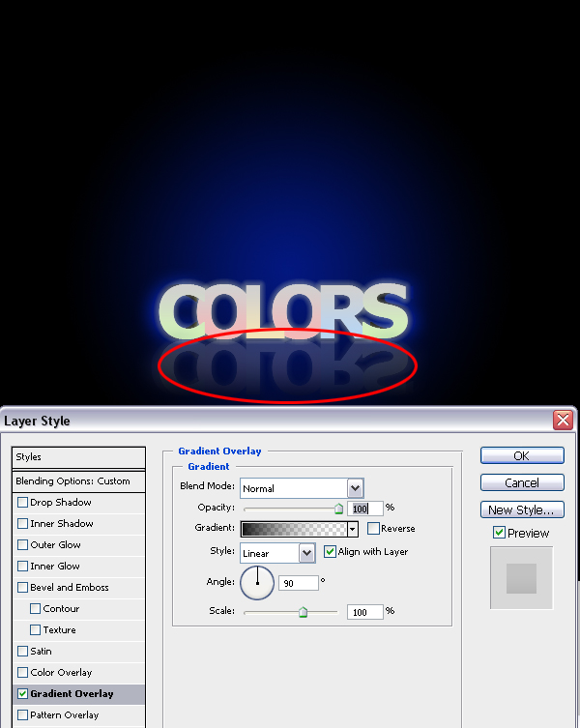
Task: Click the Scale slider handle
Action: click(304, 612)
